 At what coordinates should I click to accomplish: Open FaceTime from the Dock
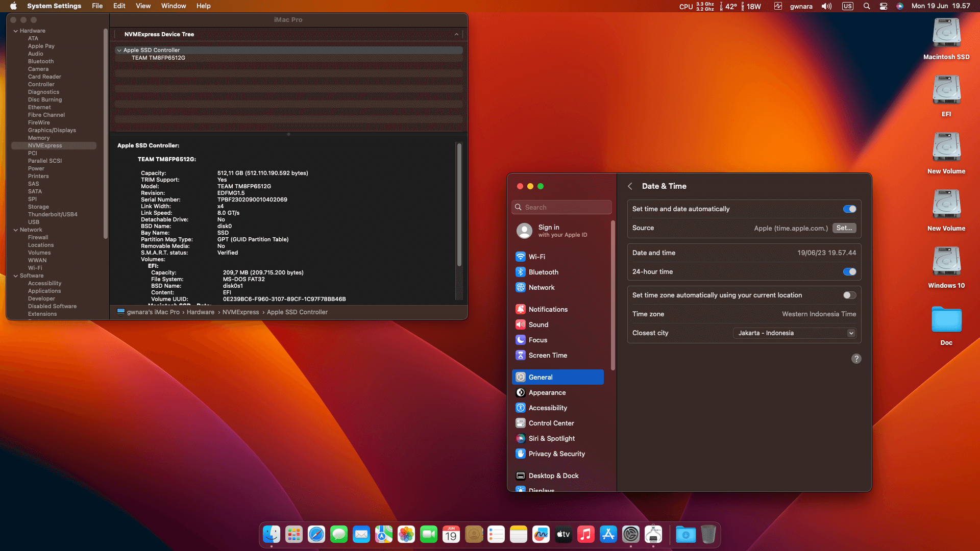click(429, 534)
